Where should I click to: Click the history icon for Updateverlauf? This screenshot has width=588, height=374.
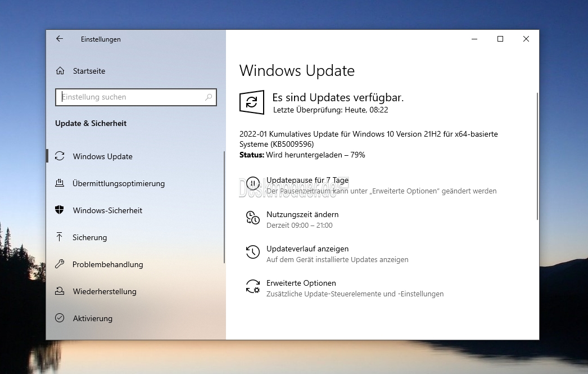[x=253, y=252]
